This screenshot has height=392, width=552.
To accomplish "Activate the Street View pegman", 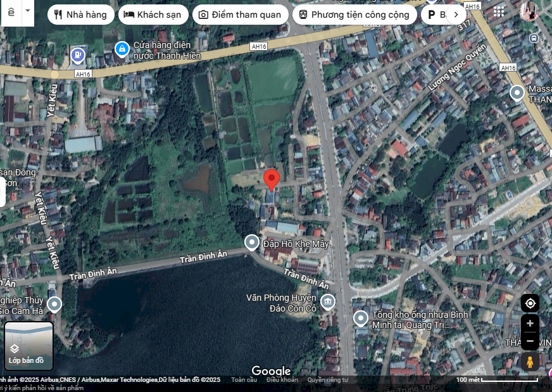I will [x=530, y=362].
